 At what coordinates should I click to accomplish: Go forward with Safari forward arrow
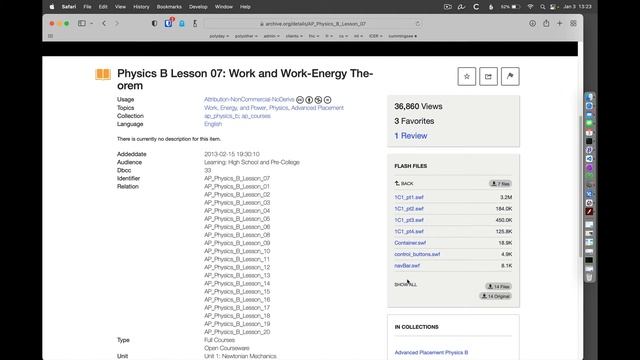pos(117,24)
